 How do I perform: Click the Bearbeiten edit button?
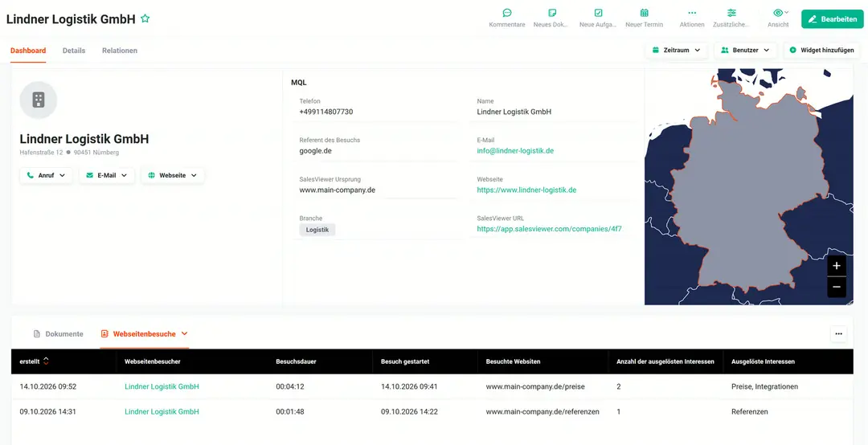(x=832, y=18)
